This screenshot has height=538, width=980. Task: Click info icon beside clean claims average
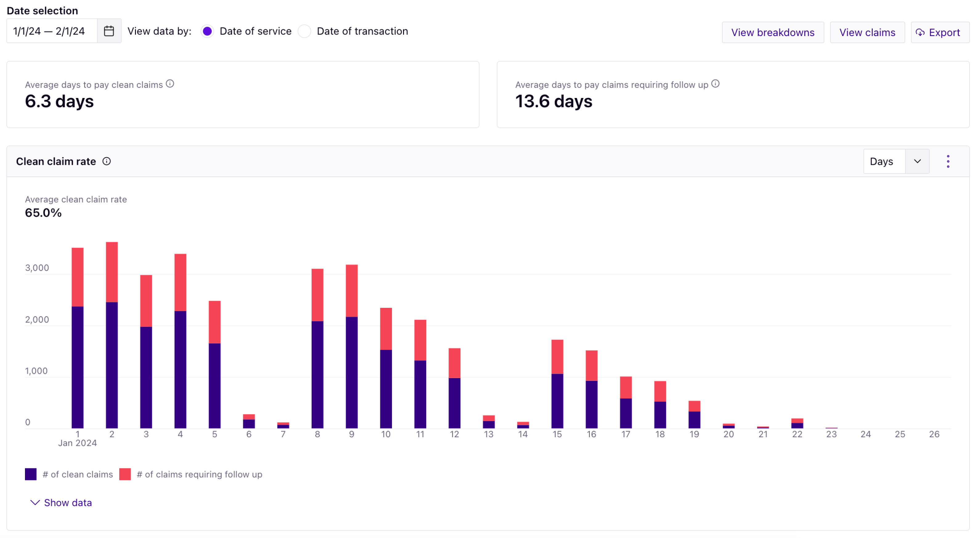[x=170, y=84]
